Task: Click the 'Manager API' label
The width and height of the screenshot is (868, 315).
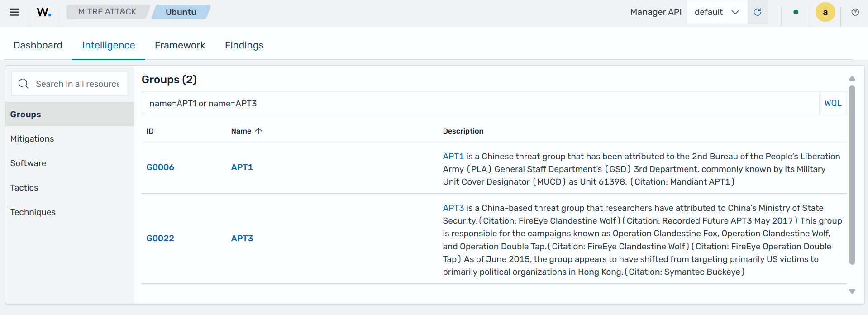Action: 656,12
